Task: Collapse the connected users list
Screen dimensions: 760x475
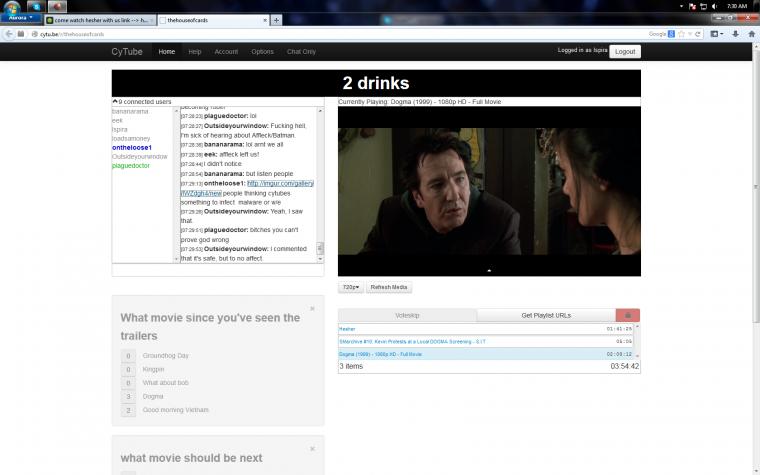Action: pyautogui.click(x=115, y=101)
